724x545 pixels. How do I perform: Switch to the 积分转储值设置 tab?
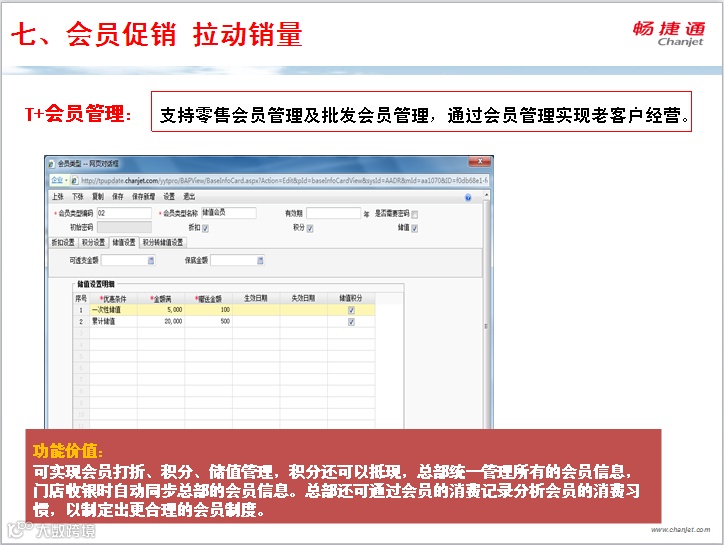(x=163, y=242)
